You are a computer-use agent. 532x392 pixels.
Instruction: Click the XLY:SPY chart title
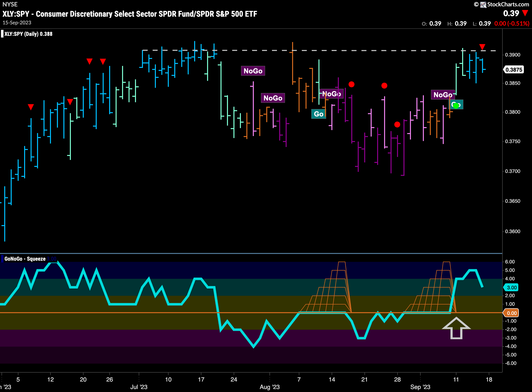click(x=130, y=14)
